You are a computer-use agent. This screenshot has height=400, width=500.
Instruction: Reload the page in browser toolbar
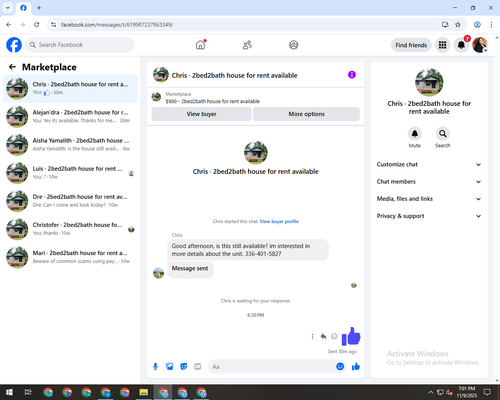tap(37, 25)
